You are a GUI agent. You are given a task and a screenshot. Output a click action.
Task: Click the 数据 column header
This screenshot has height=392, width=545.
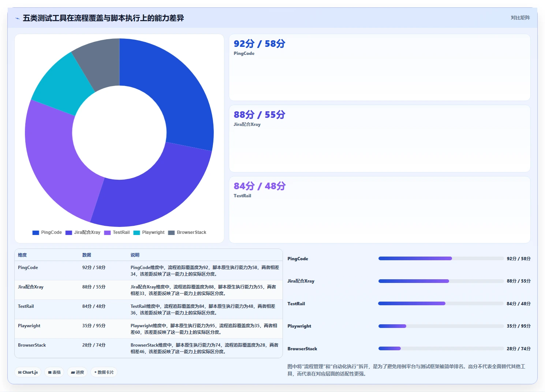(x=87, y=255)
